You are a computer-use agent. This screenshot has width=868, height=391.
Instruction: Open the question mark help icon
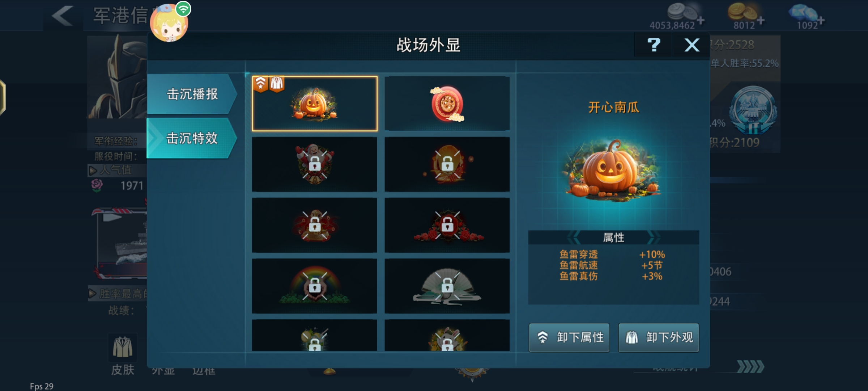pos(654,45)
